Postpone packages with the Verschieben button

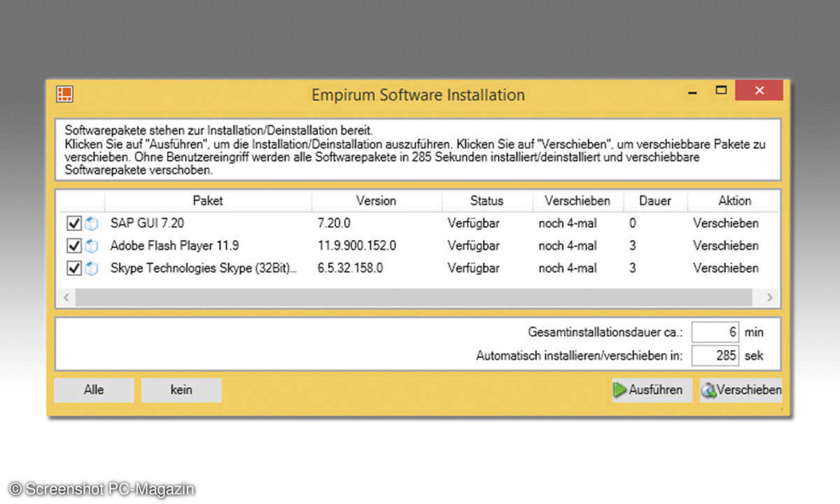(x=741, y=390)
